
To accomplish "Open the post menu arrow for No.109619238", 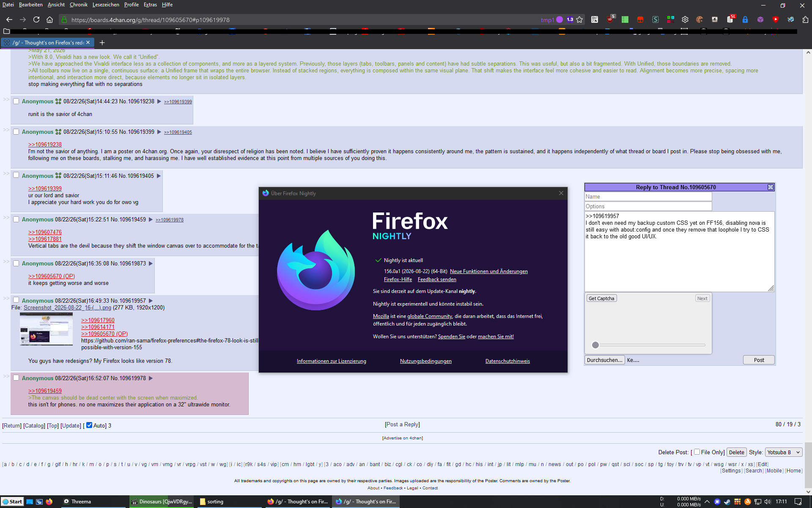I will point(159,102).
